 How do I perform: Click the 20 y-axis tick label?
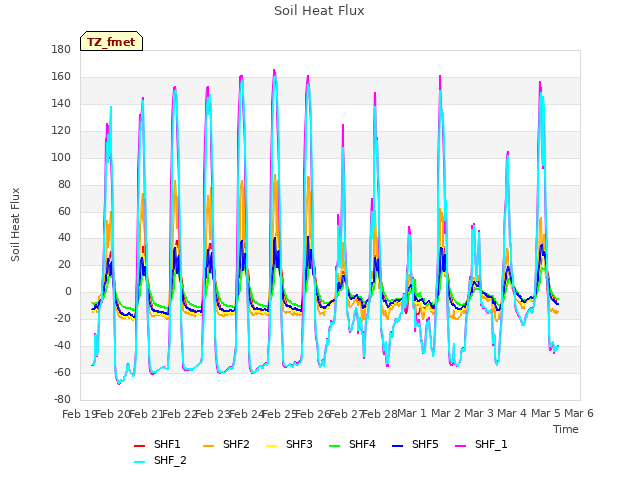point(64,264)
